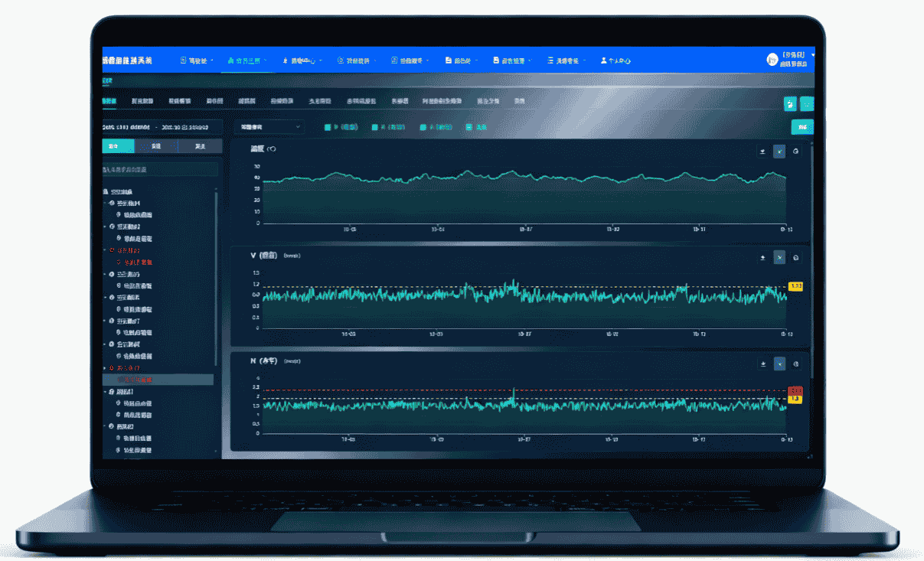
Task: Click the search field above the device tree
Action: (x=160, y=168)
